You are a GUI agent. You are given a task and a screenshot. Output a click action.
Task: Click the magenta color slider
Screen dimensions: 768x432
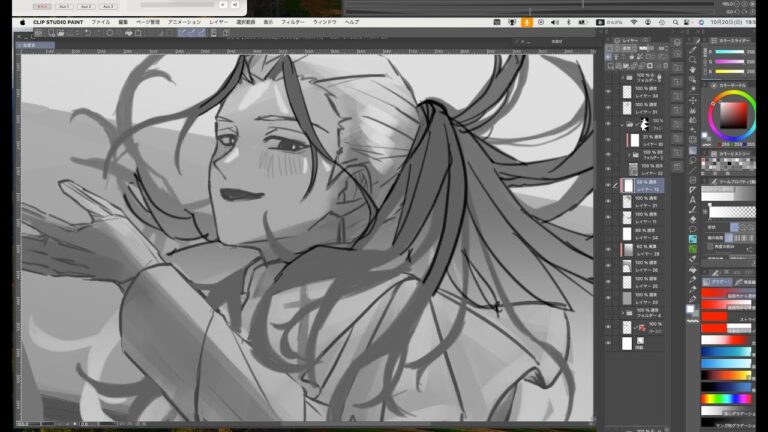click(730, 62)
